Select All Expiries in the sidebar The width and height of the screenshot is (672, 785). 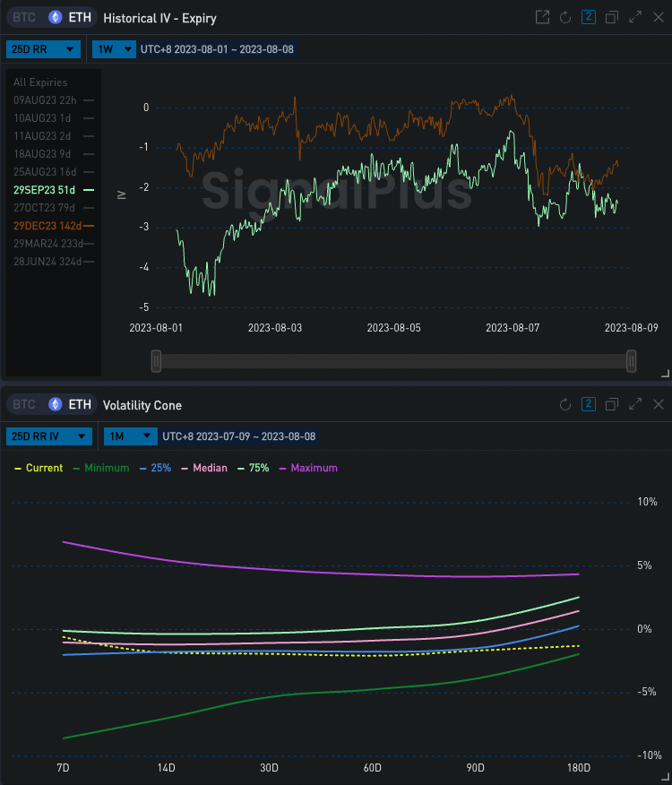pyautogui.click(x=39, y=82)
